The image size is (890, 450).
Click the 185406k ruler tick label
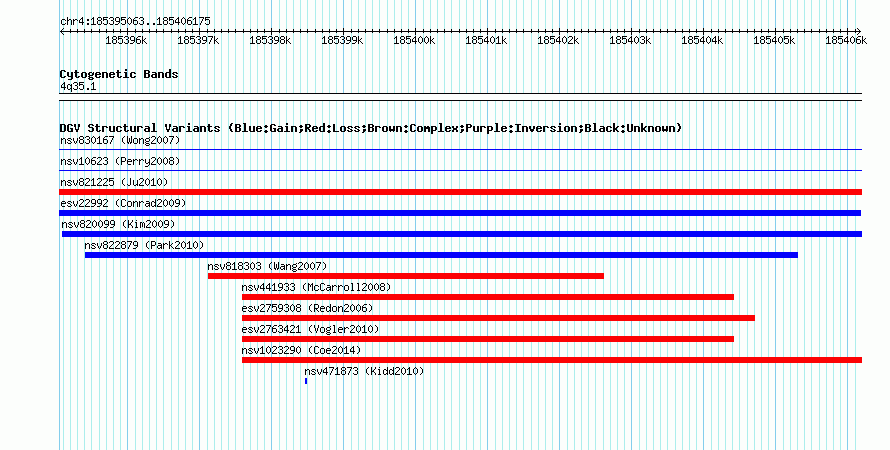(846, 40)
